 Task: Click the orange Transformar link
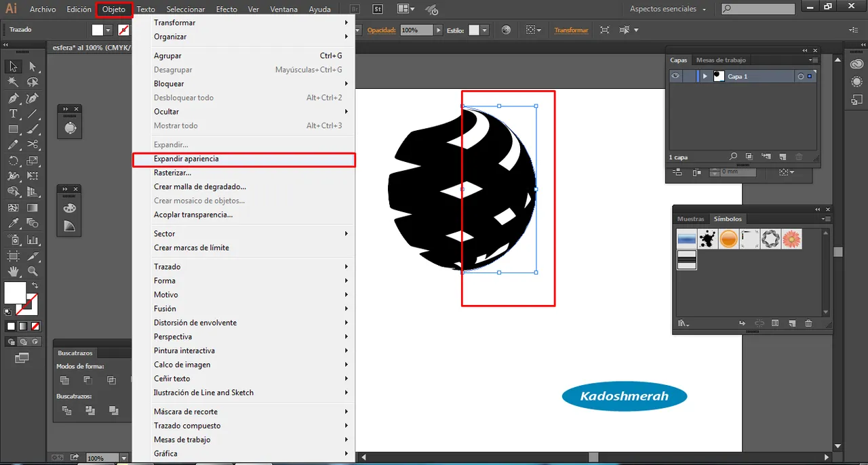[571, 31]
